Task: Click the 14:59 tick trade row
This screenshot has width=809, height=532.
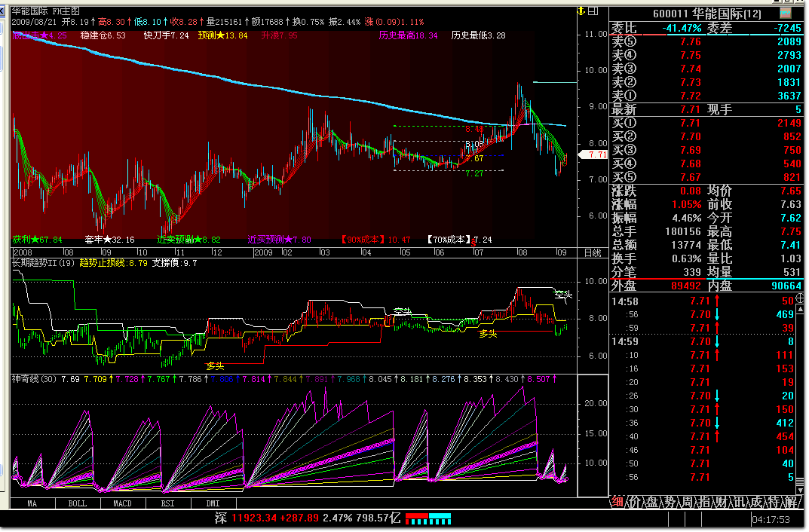Action: [x=703, y=342]
